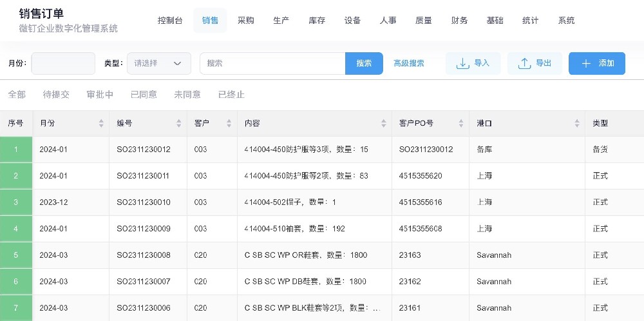
Task: Switch to the 未同意 status tab
Action: (187, 95)
